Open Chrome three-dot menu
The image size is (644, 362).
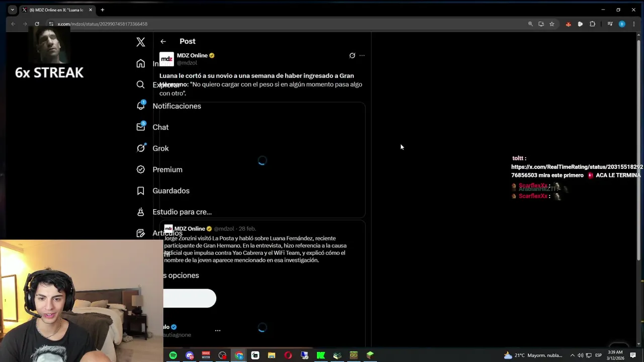tap(634, 24)
